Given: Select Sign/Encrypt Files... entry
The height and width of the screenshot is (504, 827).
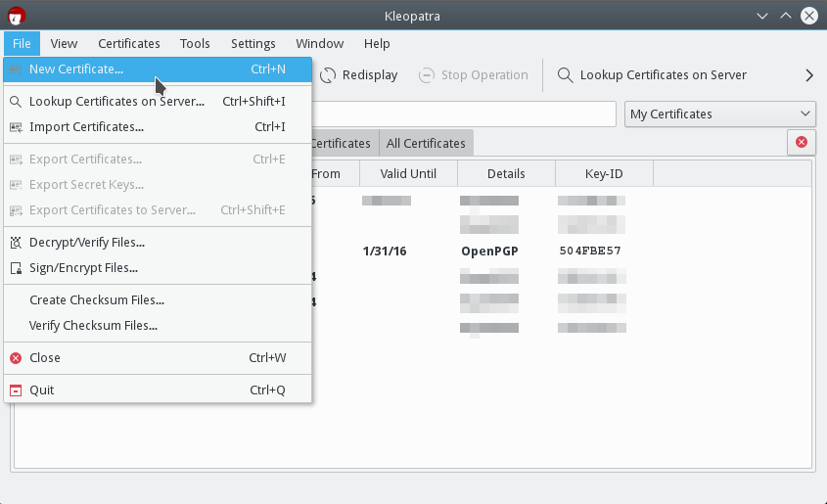Looking at the screenshot, I should 158,268.
